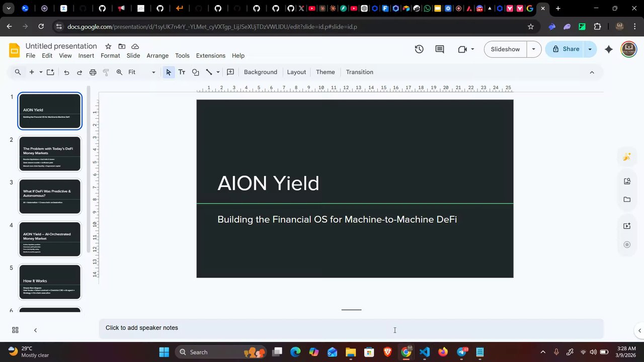Image resolution: width=644 pixels, height=362 pixels.
Task: Expand new slide layout dropdown arrow
Action: click(x=41, y=72)
